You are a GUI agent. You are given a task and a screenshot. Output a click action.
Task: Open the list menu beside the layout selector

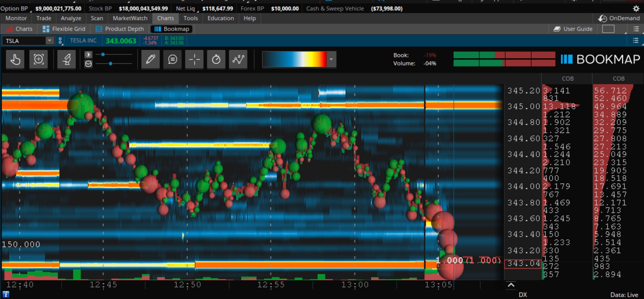point(636,29)
